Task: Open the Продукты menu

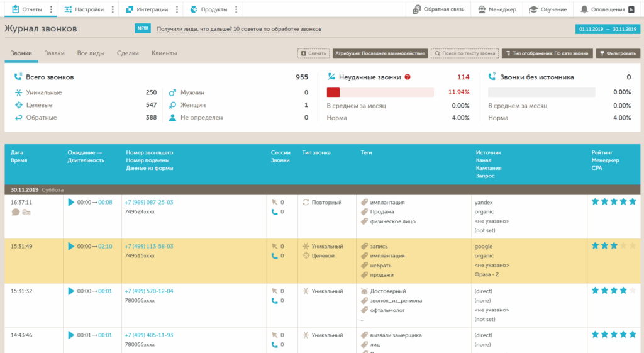Action: (x=209, y=9)
